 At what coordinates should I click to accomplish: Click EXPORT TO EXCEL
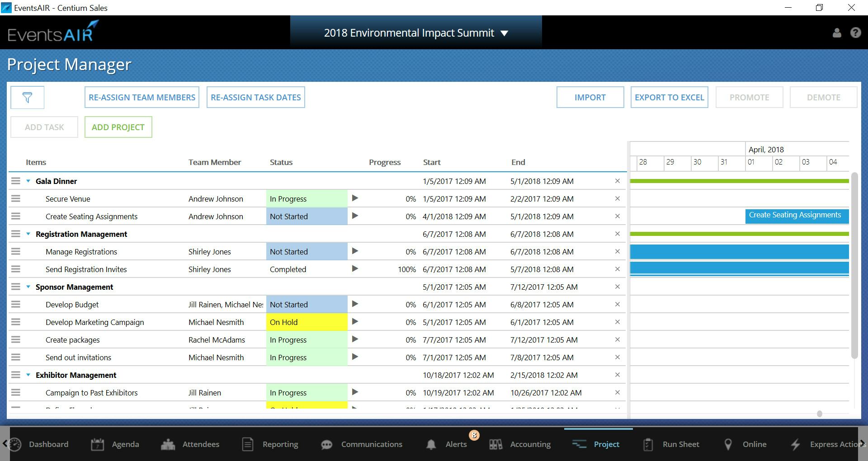click(x=669, y=97)
